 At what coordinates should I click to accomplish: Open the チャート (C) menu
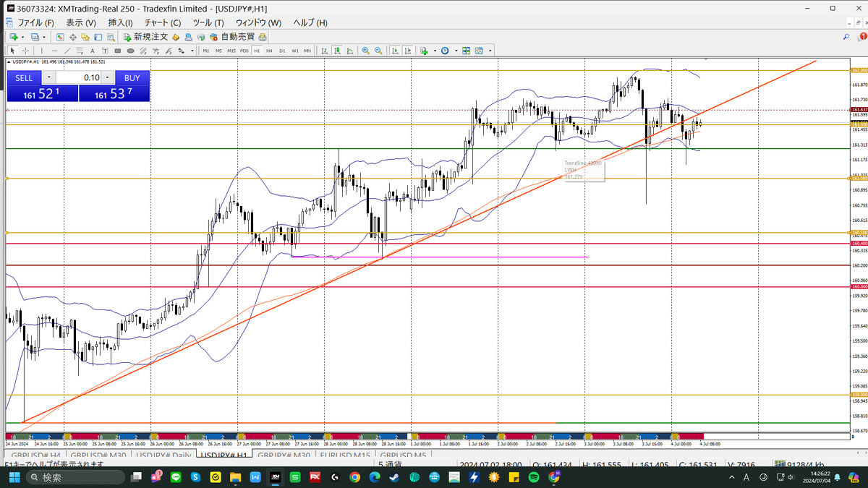coord(162,22)
